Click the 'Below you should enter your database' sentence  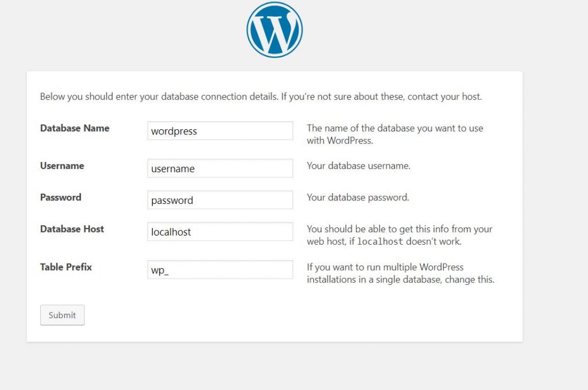click(x=158, y=96)
